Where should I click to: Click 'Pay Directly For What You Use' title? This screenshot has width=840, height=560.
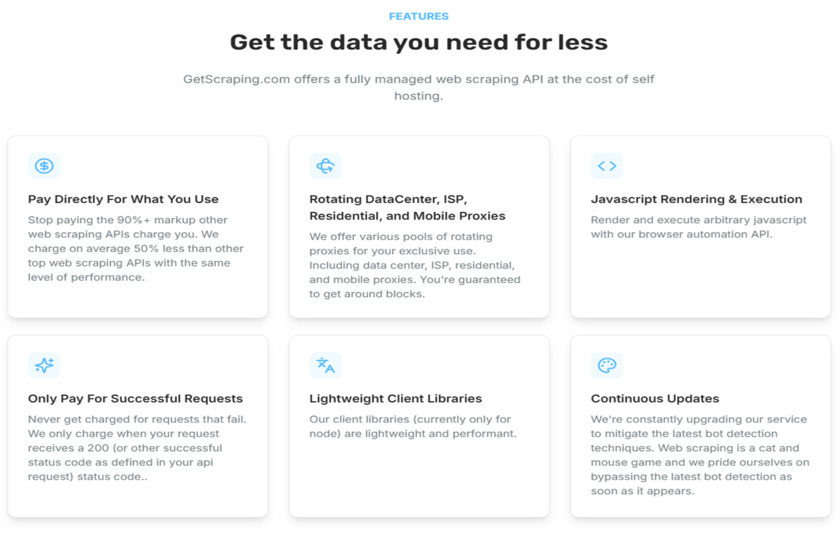coord(123,199)
